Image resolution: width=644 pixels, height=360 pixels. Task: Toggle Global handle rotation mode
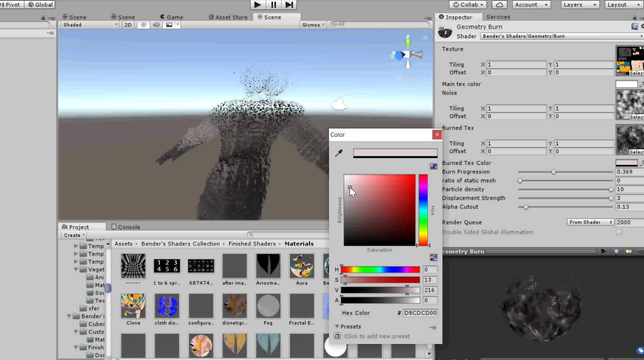(x=40, y=5)
